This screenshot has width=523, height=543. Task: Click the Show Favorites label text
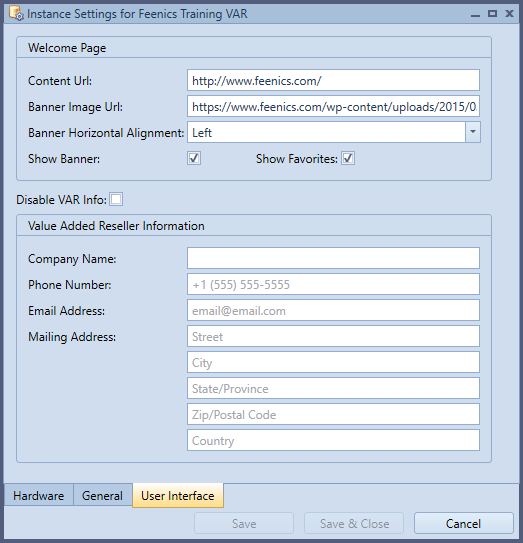pyautogui.click(x=296, y=159)
